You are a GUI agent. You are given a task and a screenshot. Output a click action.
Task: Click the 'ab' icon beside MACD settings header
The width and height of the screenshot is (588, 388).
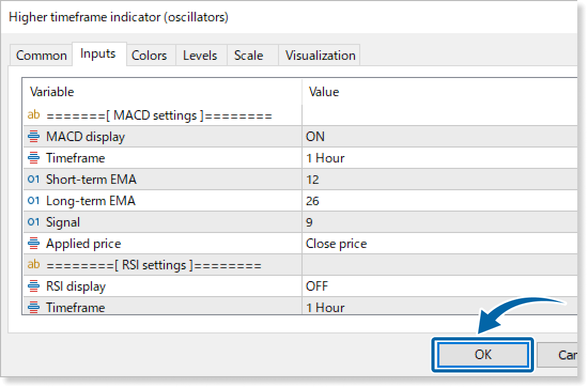pos(34,115)
